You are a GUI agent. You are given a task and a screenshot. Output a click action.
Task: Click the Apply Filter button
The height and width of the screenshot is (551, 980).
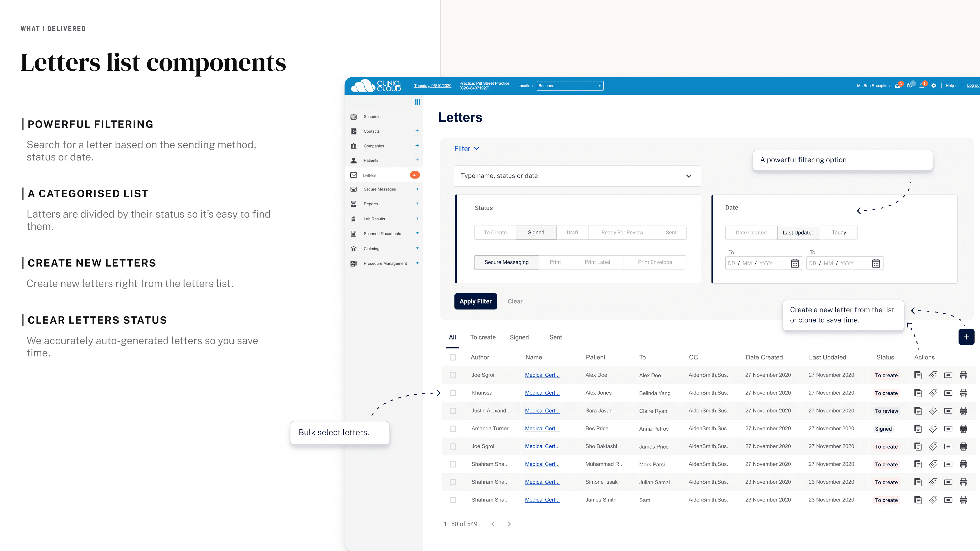pyautogui.click(x=475, y=302)
